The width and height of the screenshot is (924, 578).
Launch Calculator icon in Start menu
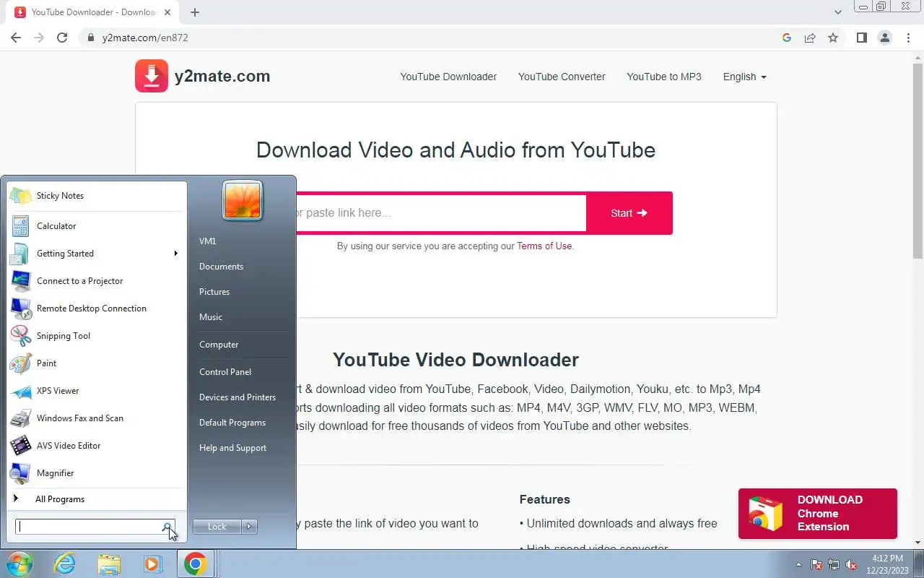coord(21,226)
